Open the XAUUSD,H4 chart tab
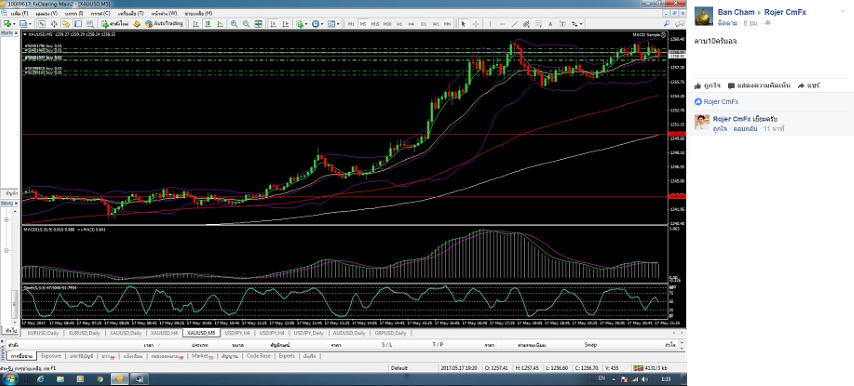This screenshot has height=386, width=854. point(164,333)
